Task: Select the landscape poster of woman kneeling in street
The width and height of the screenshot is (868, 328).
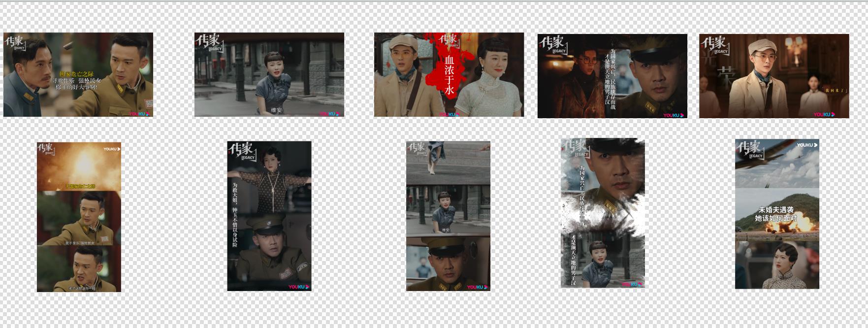Action: 269,75
